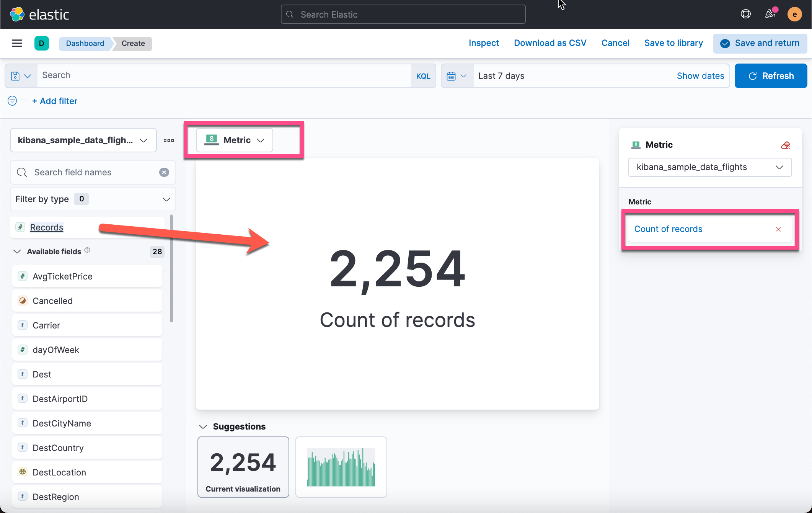Open the user avatar menu
812x513 pixels.
(794, 15)
